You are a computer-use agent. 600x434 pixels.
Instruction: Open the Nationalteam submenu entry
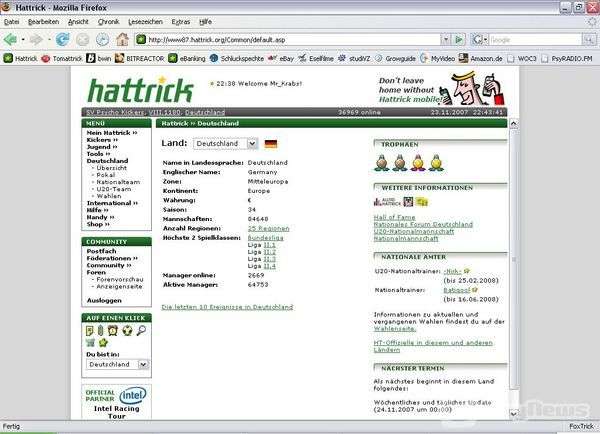pos(118,182)
